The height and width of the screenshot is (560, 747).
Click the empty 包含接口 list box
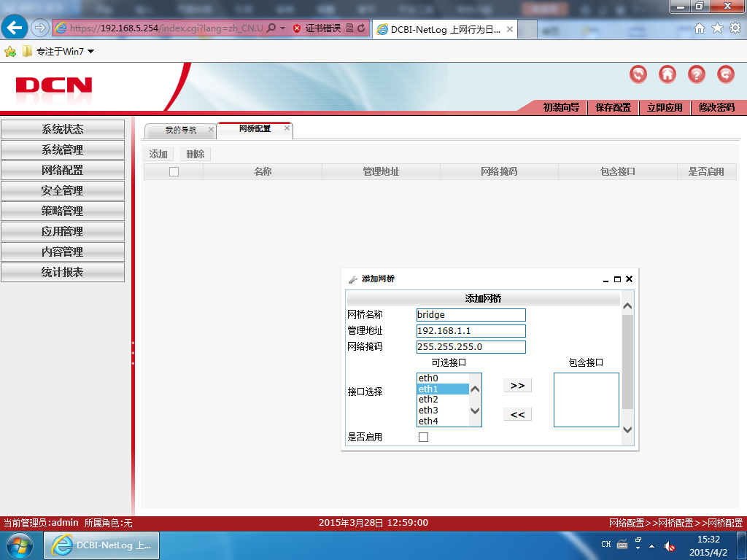pyautogui.click(x=587, y=400)
